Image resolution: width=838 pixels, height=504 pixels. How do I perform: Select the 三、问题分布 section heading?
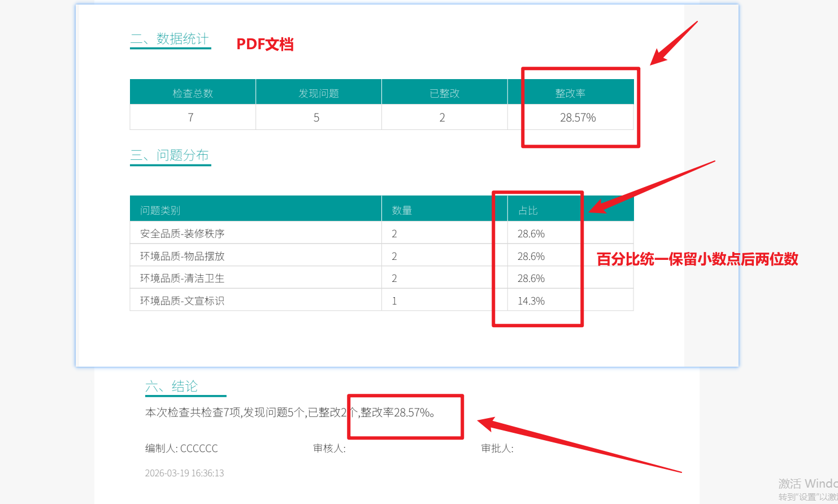(170, 155)
